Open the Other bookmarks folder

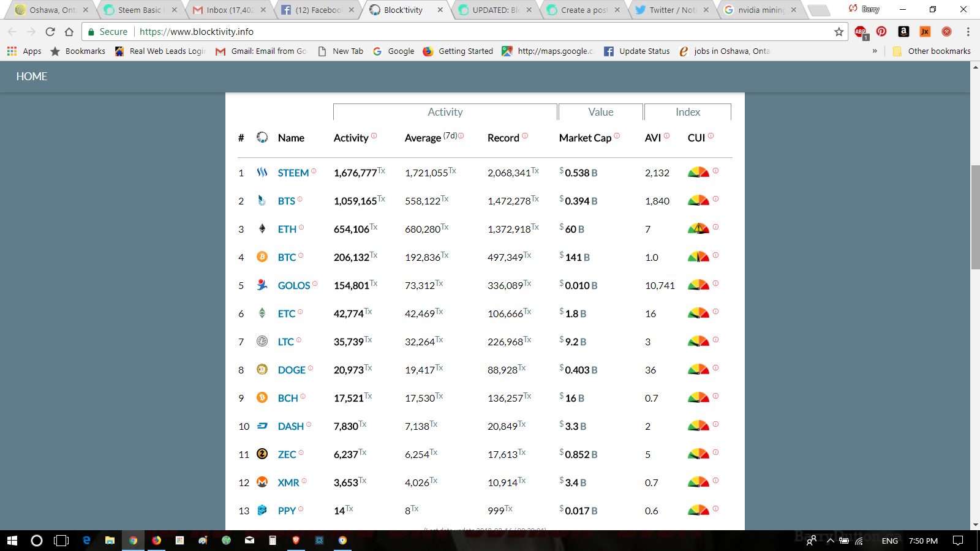pyautogui.click(x=932, y=51)
